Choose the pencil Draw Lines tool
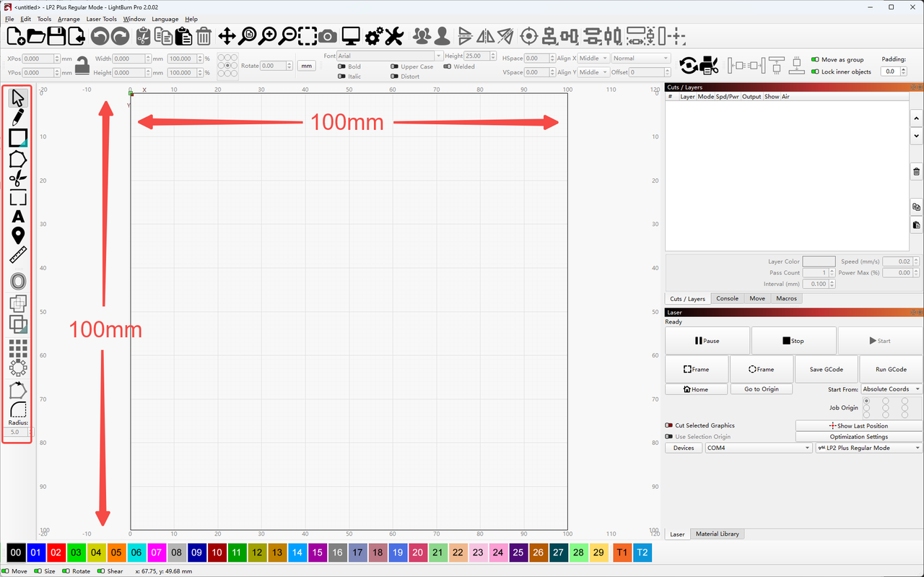 click(x=18, y=118)
